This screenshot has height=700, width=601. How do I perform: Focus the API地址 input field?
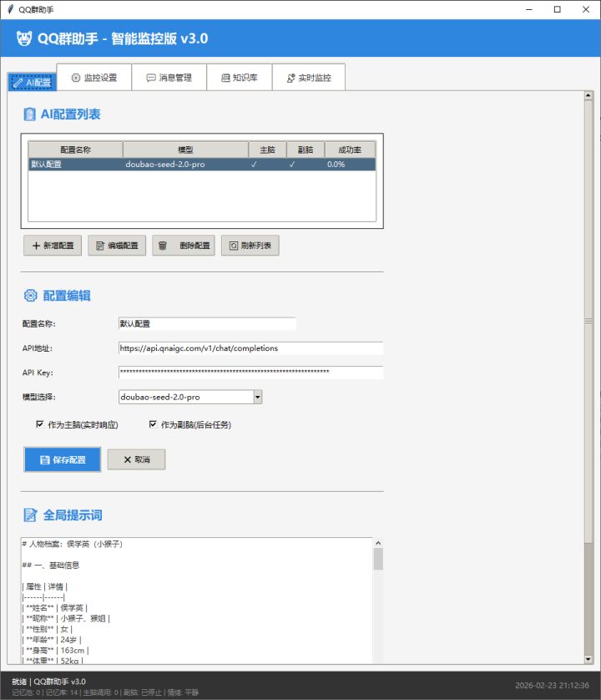tap(250, 348)
